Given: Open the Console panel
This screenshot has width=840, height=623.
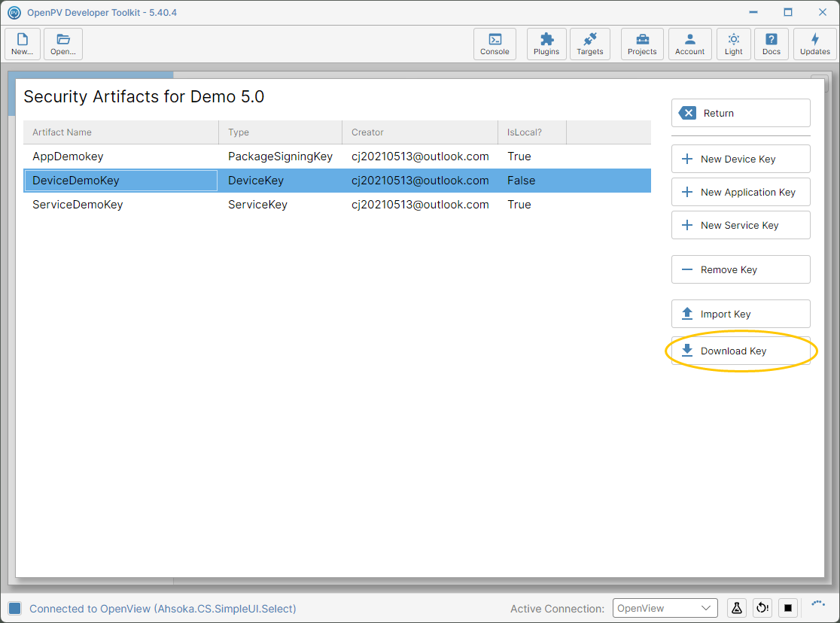Looking at the screenshot, I should click(495, 44).
